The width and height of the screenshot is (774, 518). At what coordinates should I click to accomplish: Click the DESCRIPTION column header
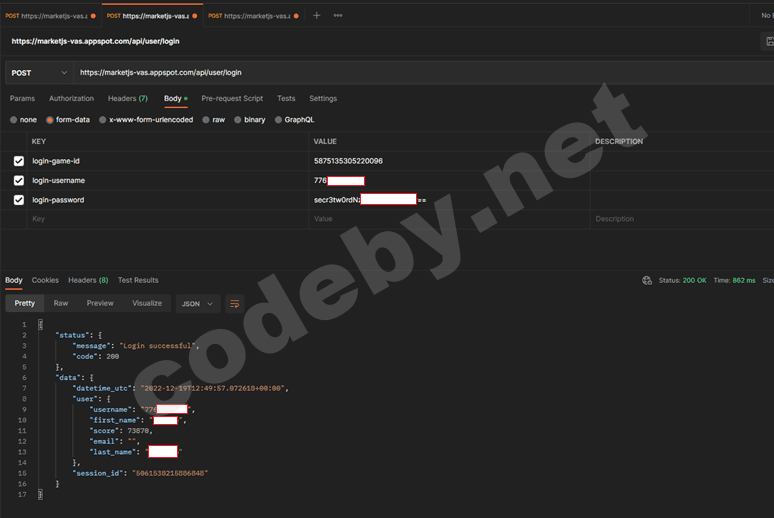[619, 142]
